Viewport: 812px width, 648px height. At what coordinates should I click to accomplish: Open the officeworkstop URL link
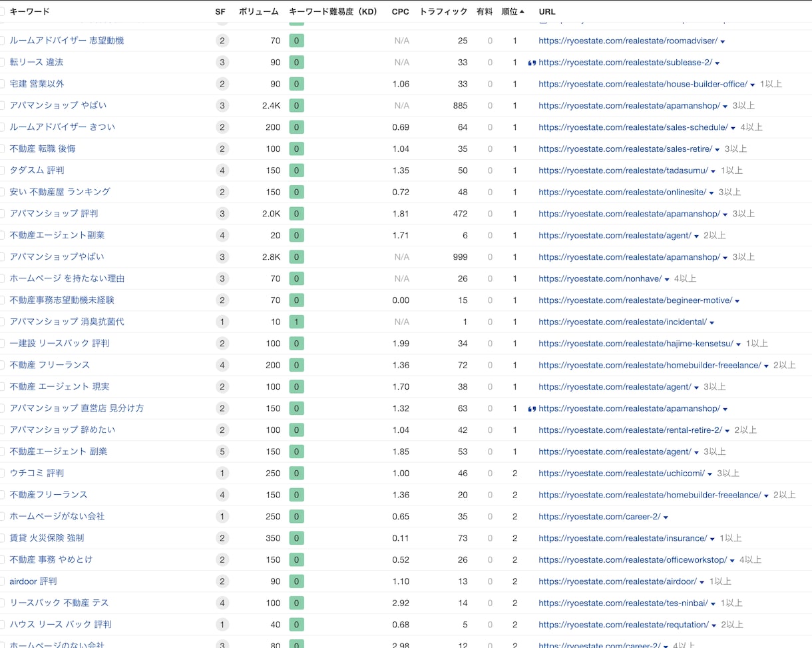point(632,560)
